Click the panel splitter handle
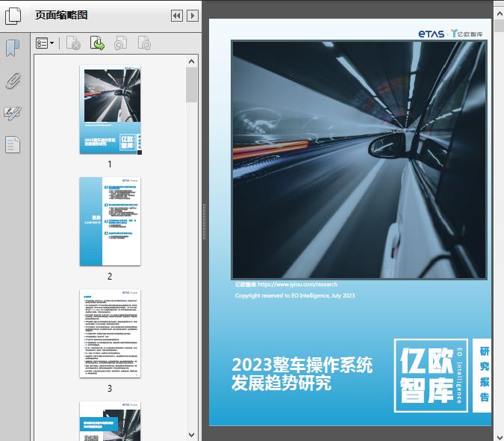 point(204,221)
